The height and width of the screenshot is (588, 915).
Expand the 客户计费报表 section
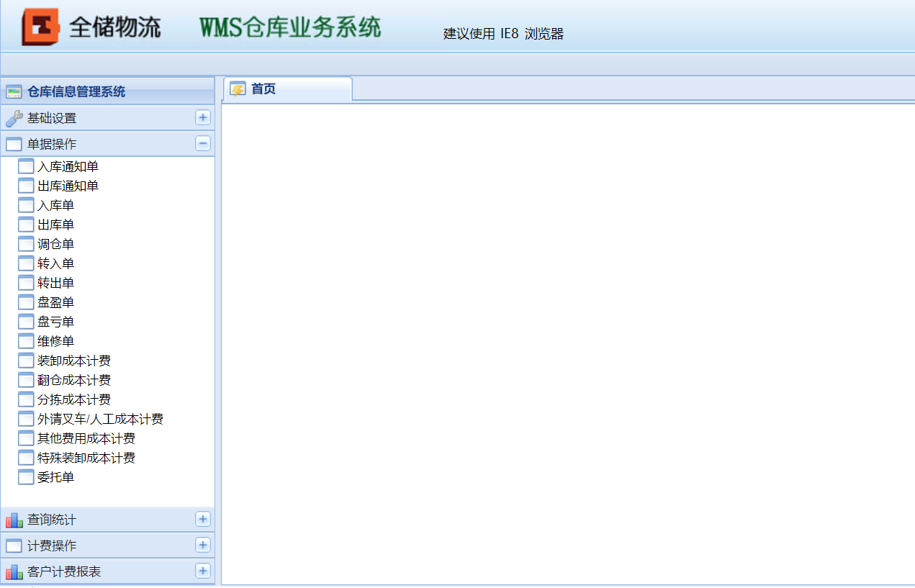[x=203, y=571]
